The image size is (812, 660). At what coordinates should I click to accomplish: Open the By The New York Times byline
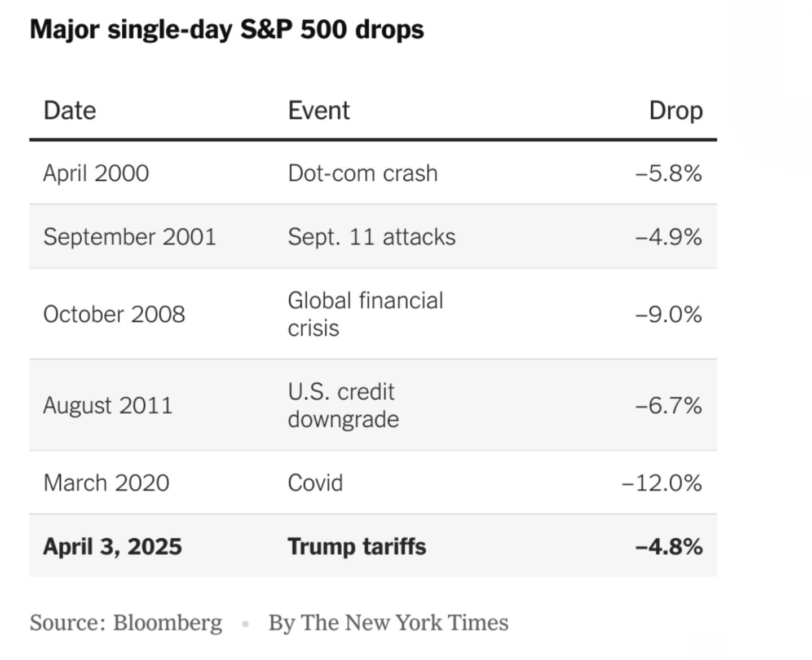(389, 623)
